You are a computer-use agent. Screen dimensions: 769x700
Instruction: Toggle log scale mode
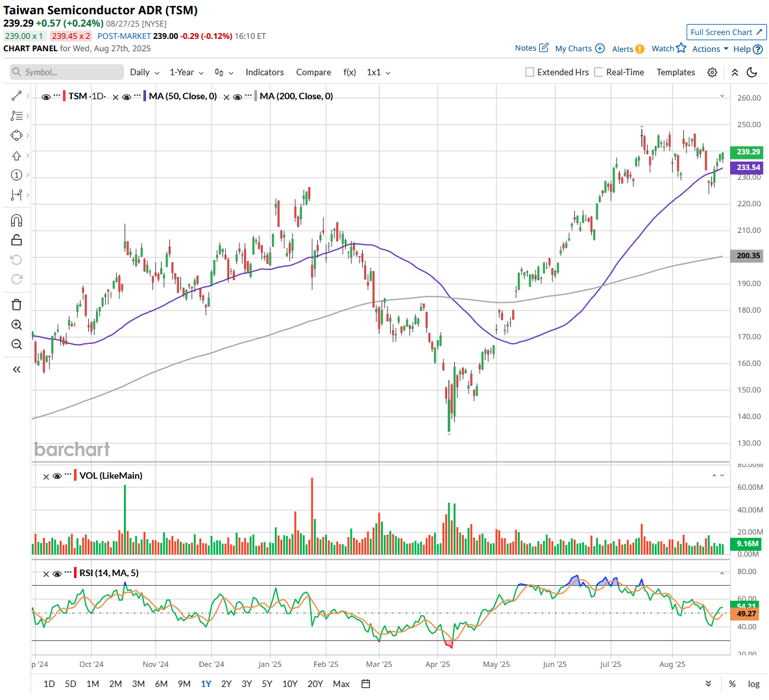pos(754,684)
